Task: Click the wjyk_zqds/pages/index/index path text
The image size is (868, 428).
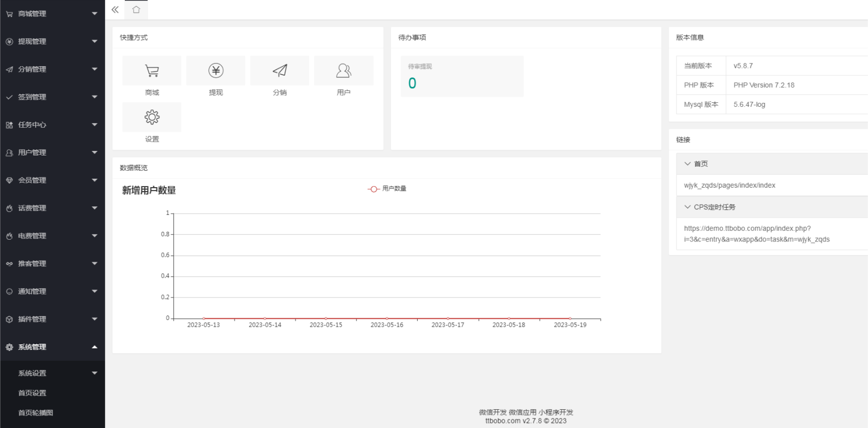Action: click(730, 185)
